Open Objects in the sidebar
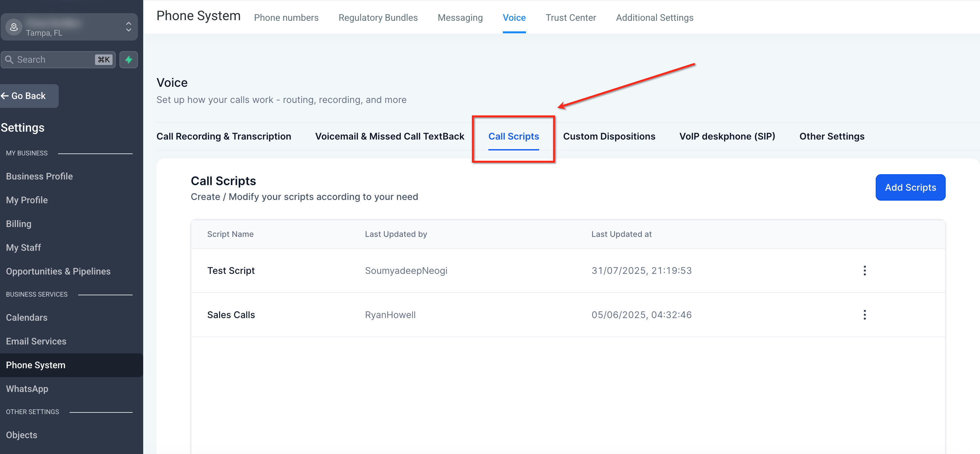 (22, 435)
